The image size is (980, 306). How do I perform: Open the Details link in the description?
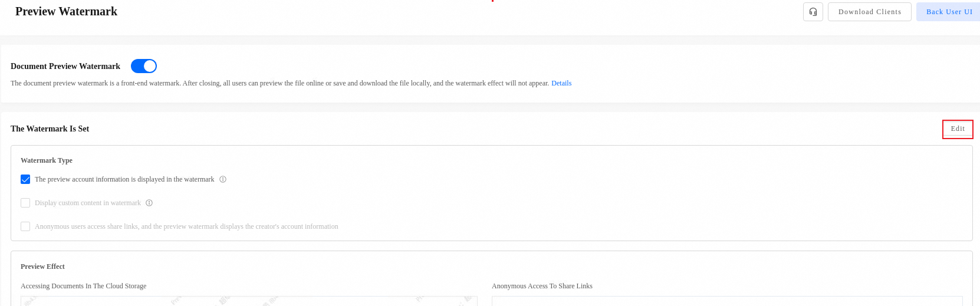pyautogui.click(x=561, y=83)
